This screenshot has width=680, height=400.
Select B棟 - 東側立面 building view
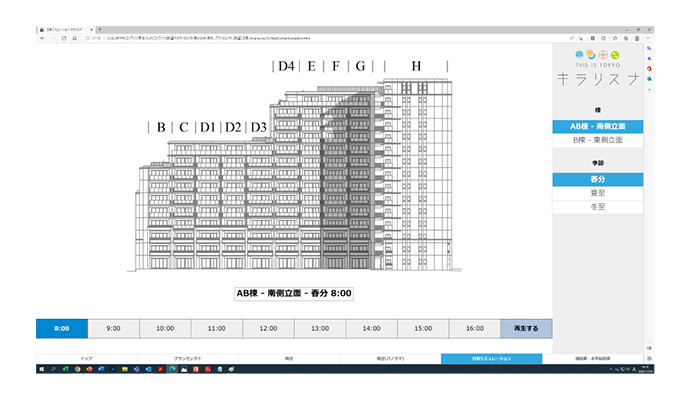[x=597, y=141]
